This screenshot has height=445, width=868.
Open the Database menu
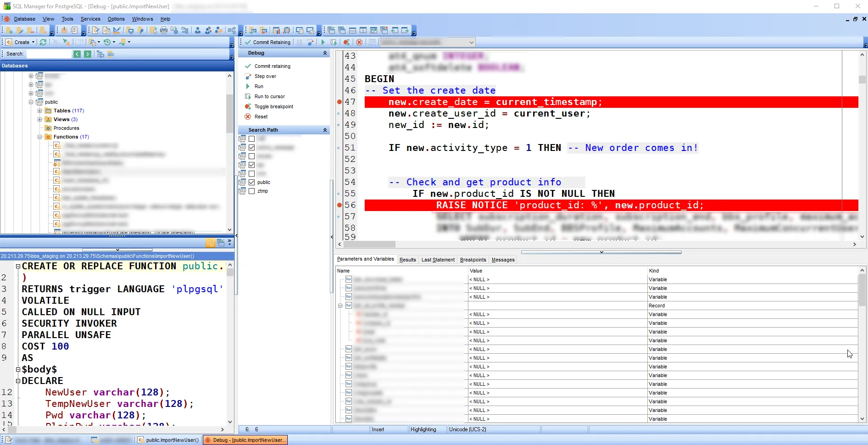tap(24, 19)
